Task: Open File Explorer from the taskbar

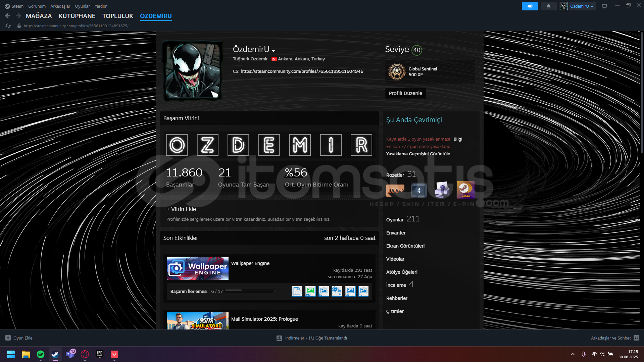Action: [26, 354]
